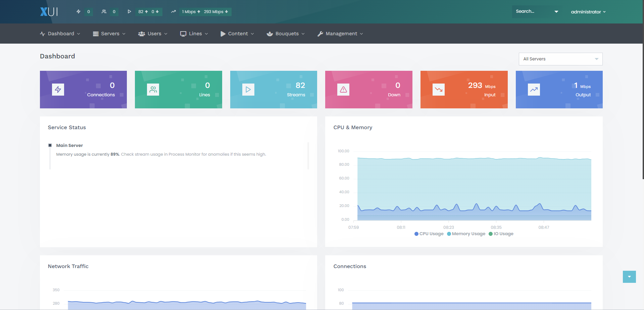
Task: Open the search dropdown arrow
Action: pos(556,12)
